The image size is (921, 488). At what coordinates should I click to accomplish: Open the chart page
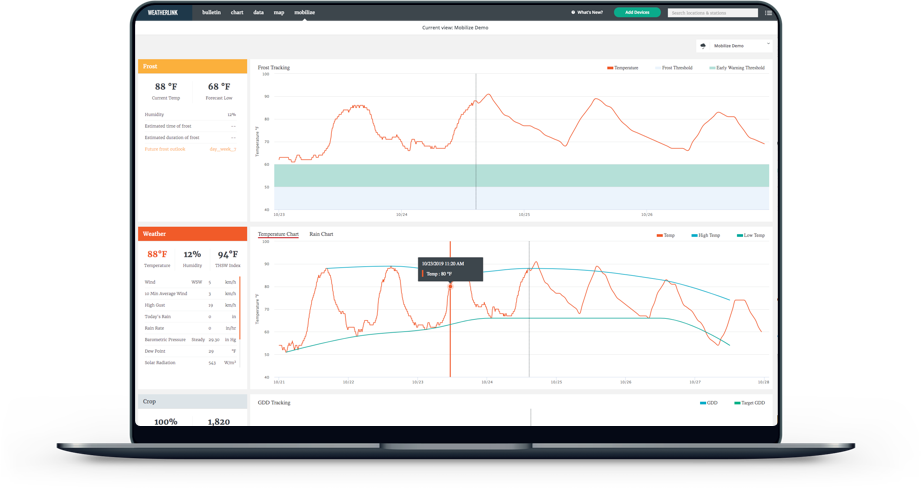point(237,12)
